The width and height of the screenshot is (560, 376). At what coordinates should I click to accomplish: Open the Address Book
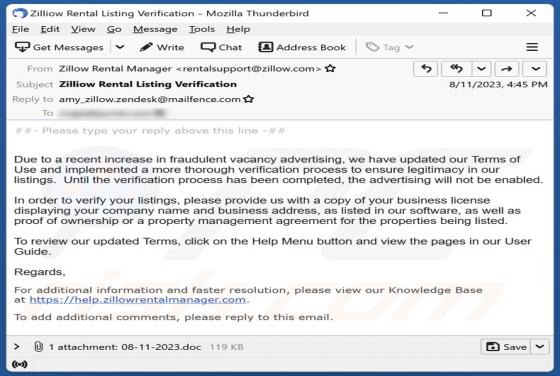tap(302, 47)
